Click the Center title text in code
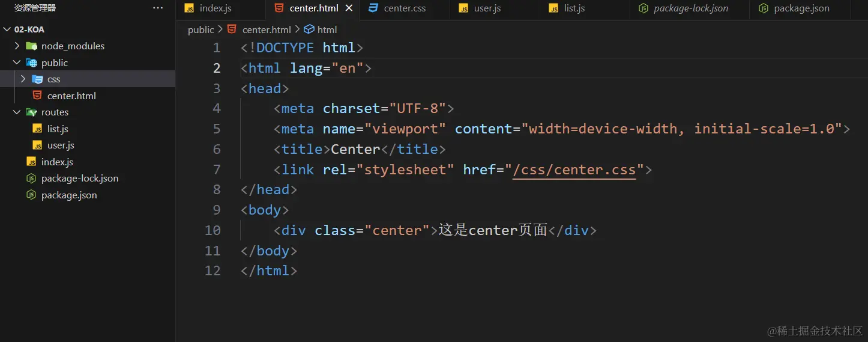This screenshot has height=342, width=868. pos(356,149)
